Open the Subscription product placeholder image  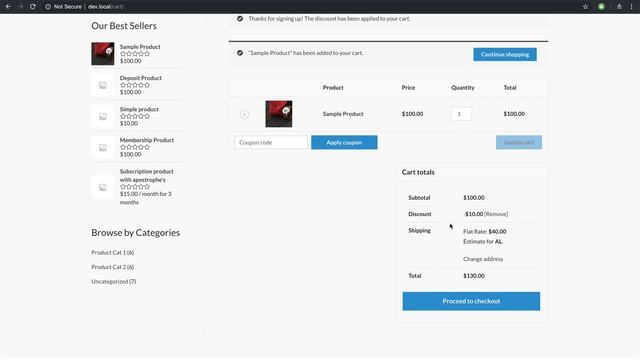102,187
